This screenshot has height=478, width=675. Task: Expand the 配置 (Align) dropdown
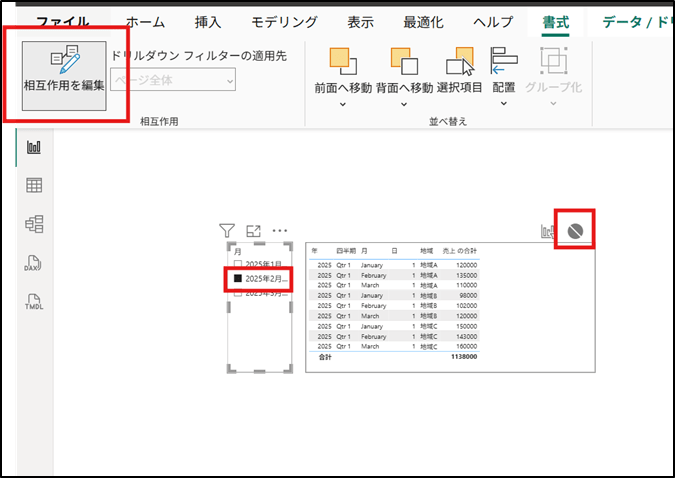pyautogui.click(x=504, y=103)
